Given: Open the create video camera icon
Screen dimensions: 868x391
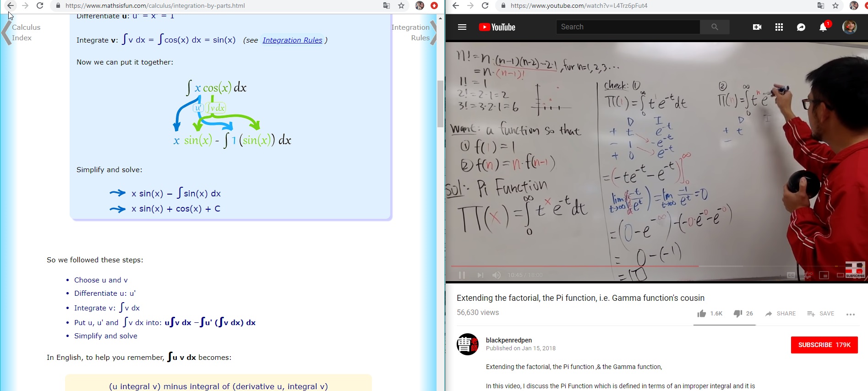Looking at the screenshot, I should 757,27.
